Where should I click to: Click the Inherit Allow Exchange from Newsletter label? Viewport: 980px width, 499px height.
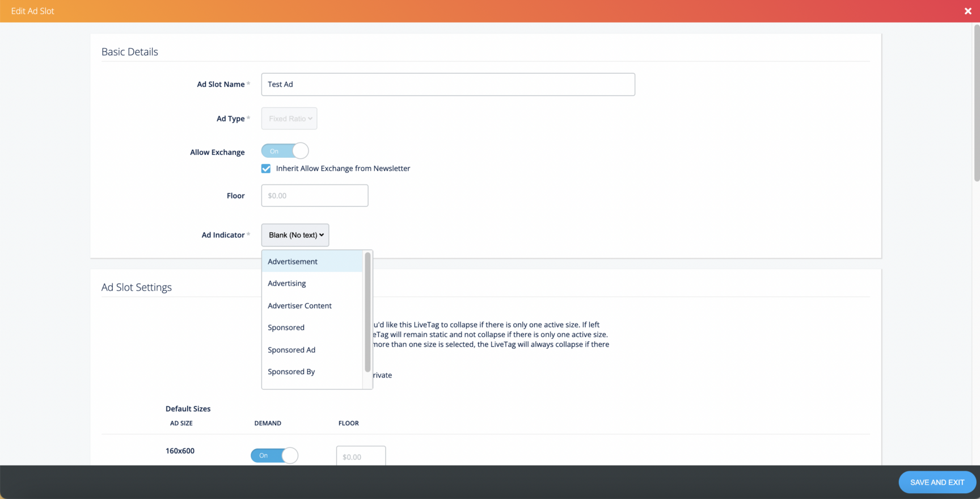click(x=343, y=169)
